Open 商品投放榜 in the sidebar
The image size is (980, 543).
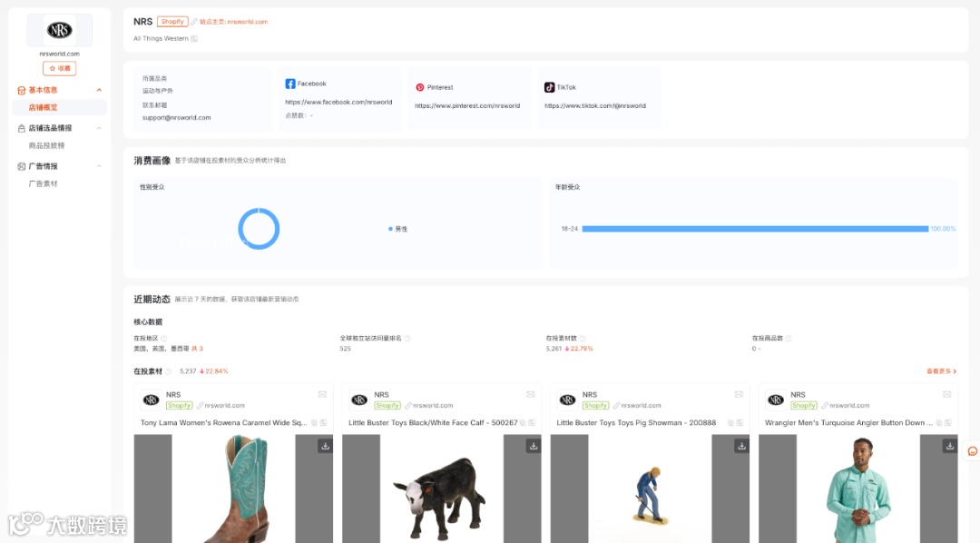[x=46, y=146]
